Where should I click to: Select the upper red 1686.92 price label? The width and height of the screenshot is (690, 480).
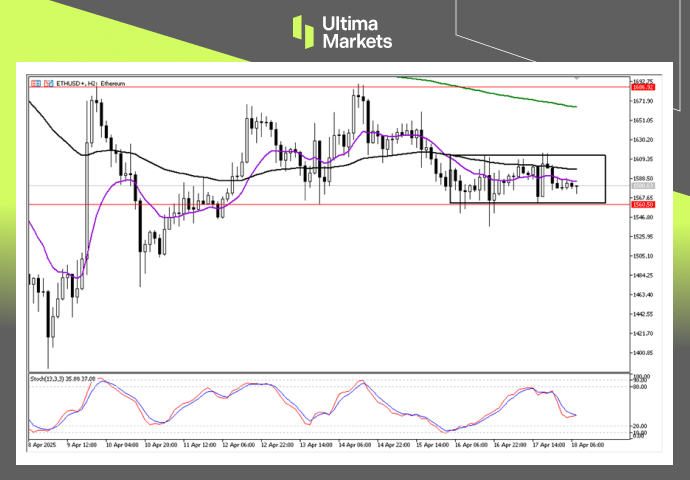(643, 88)
